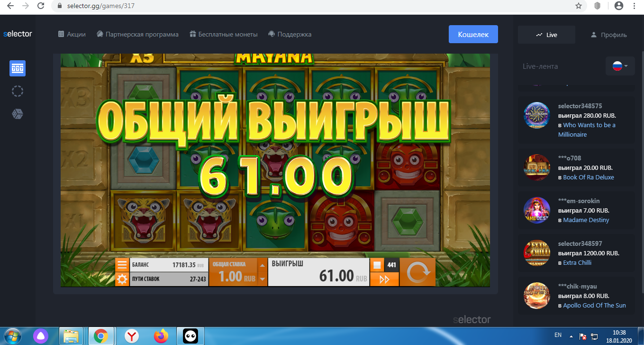
Task: Open the Chrome three-dot menu
Action: (x=635, y=6)
